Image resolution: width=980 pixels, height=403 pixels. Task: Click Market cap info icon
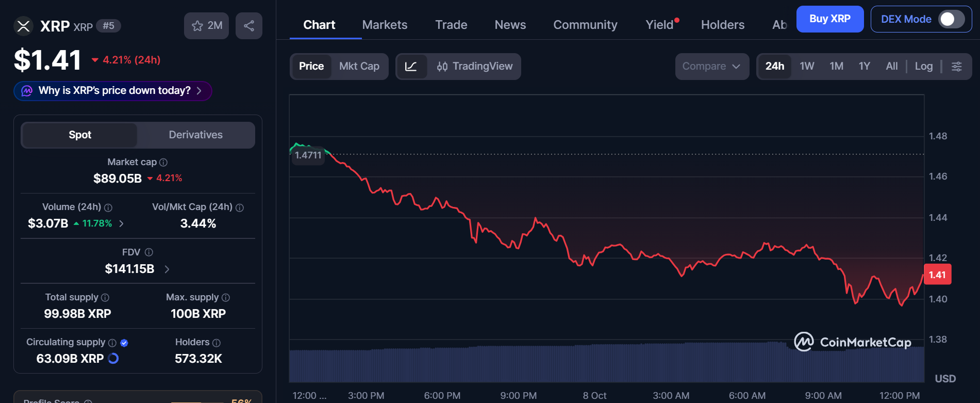coord(163,162)
